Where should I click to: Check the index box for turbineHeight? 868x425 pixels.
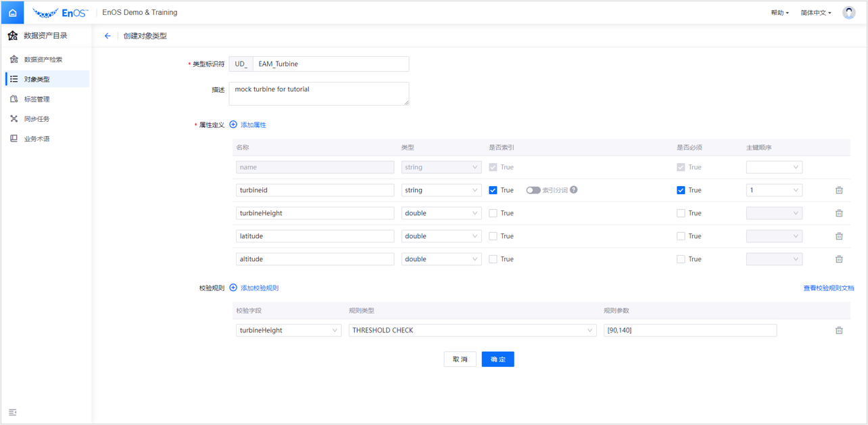493,213
